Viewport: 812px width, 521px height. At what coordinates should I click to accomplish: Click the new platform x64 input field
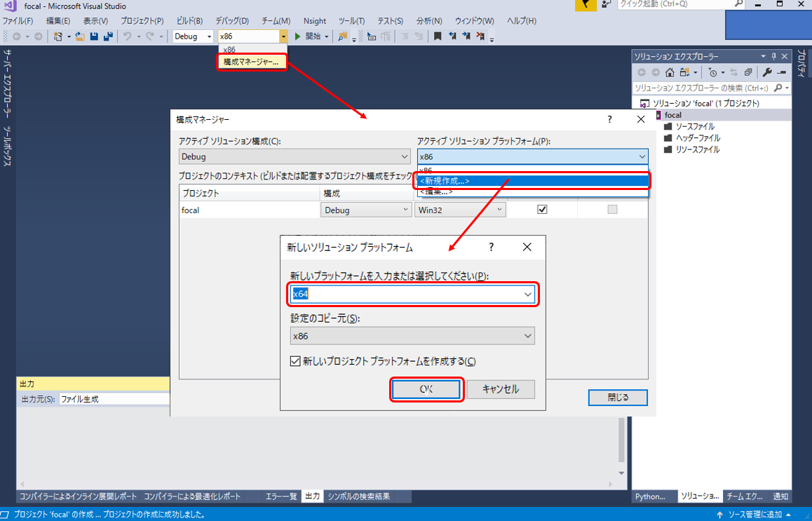(x=407, y=294)
